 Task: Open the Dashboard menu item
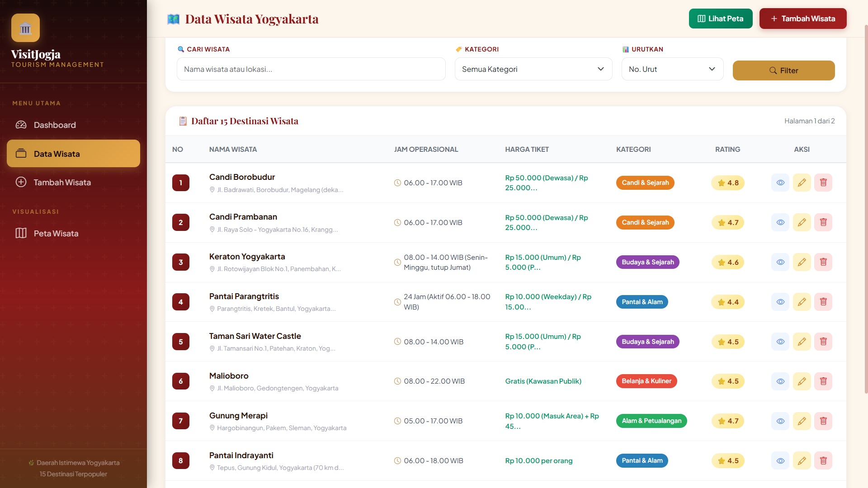(x=73, y=125)
